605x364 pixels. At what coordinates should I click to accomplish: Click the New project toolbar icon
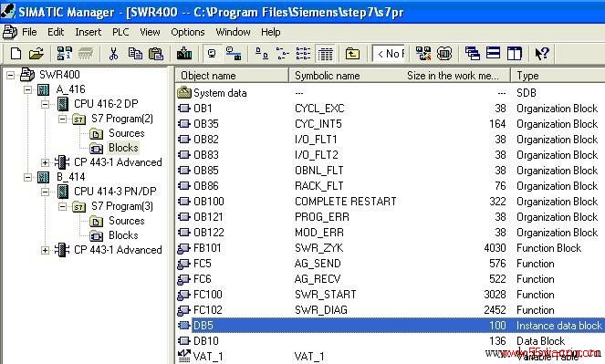16,54
